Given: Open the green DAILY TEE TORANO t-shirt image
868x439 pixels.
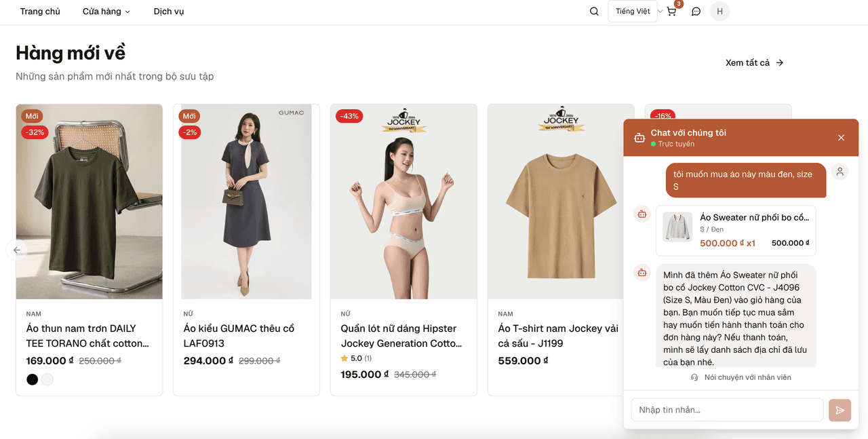Looking at the screenshot, I should (x=90, y=202).
